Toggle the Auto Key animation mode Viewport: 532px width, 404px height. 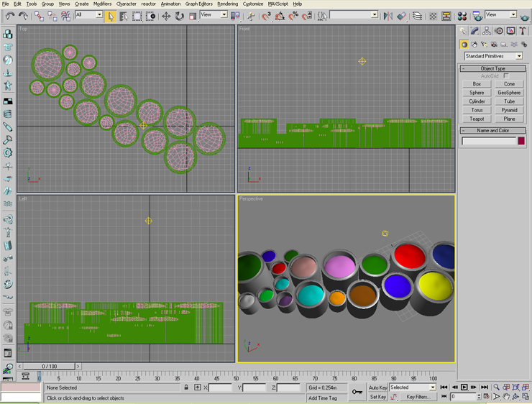pyautogui.click(x=378, y=387)
